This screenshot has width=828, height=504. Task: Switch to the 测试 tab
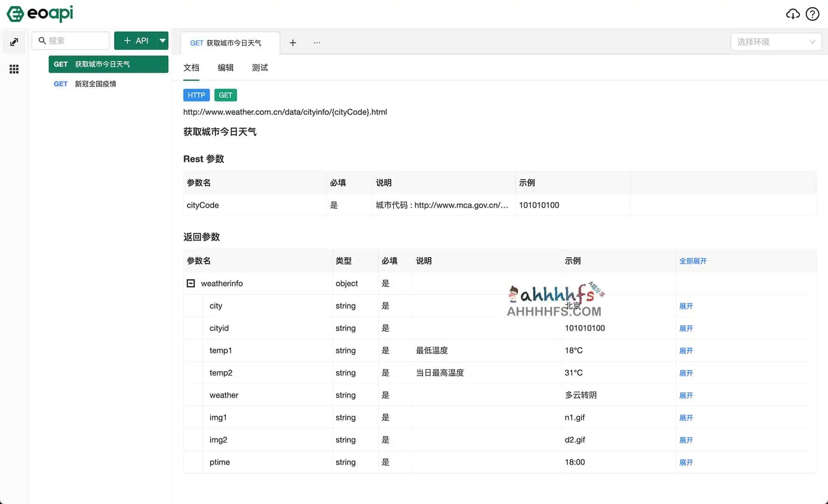260,68
